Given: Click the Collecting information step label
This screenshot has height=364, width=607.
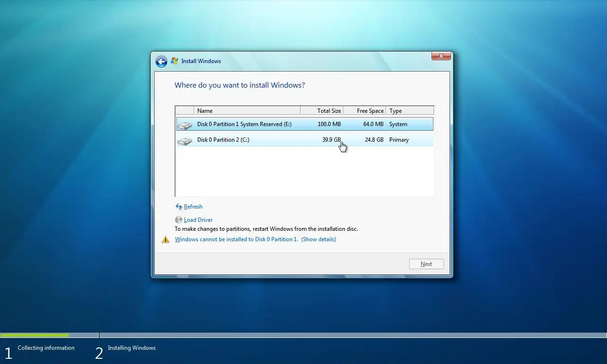Looking at the screenshot, I should pos(46,348).
